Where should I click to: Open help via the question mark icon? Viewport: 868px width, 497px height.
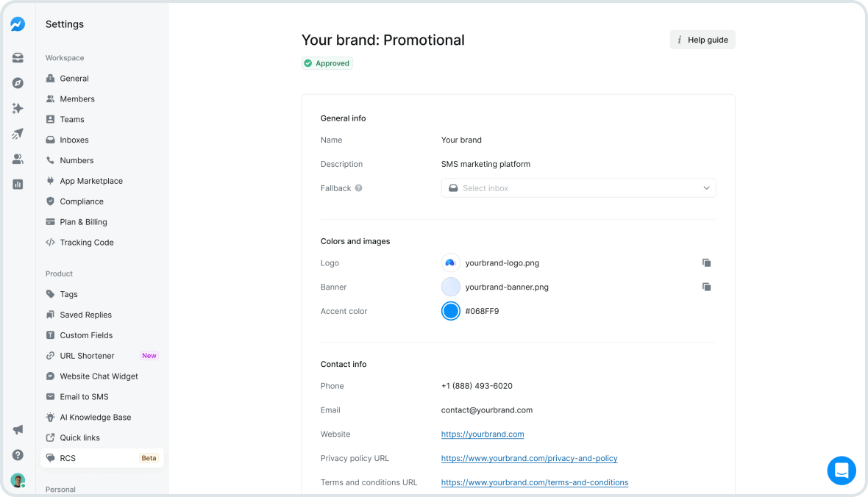(x=18, y=455)
